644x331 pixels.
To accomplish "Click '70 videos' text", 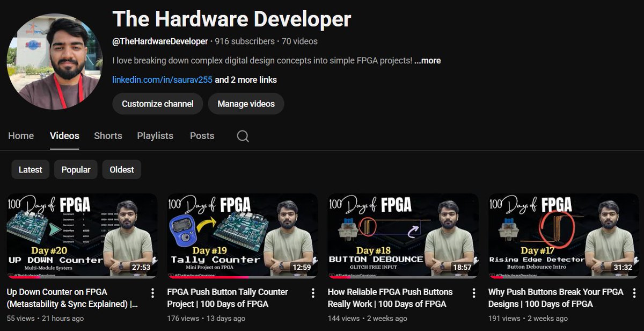I will (x=299, y=41).
